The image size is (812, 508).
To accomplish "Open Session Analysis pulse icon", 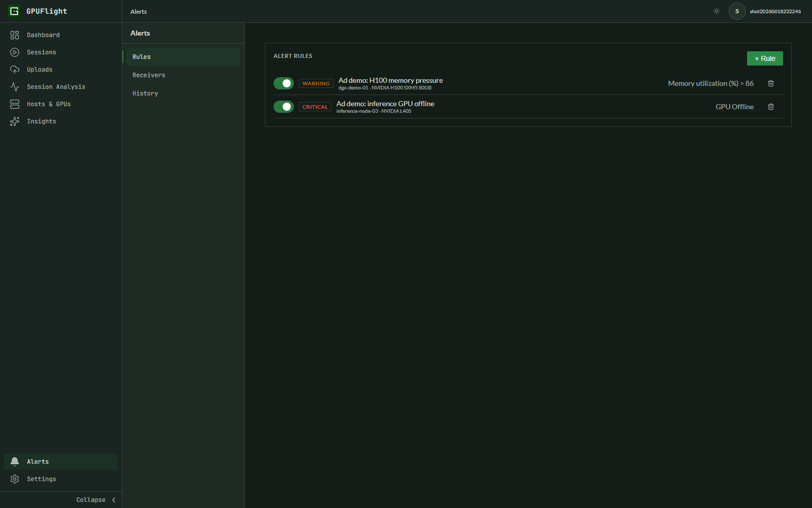I will coord(15,87).
